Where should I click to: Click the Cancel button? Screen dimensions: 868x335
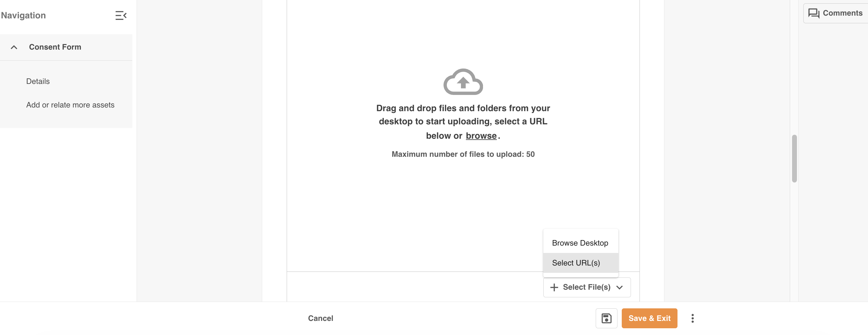320,318
